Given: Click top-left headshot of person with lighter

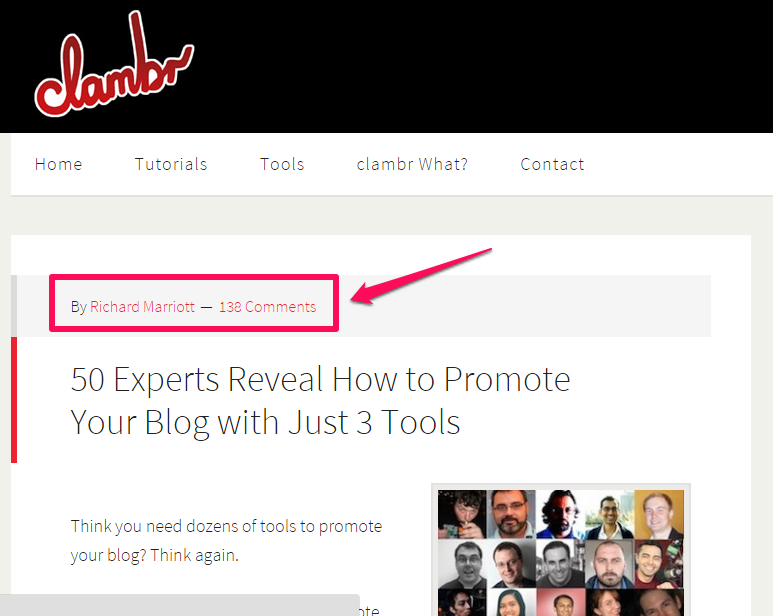Looking at the screenshot, I should tap(462, 514).
